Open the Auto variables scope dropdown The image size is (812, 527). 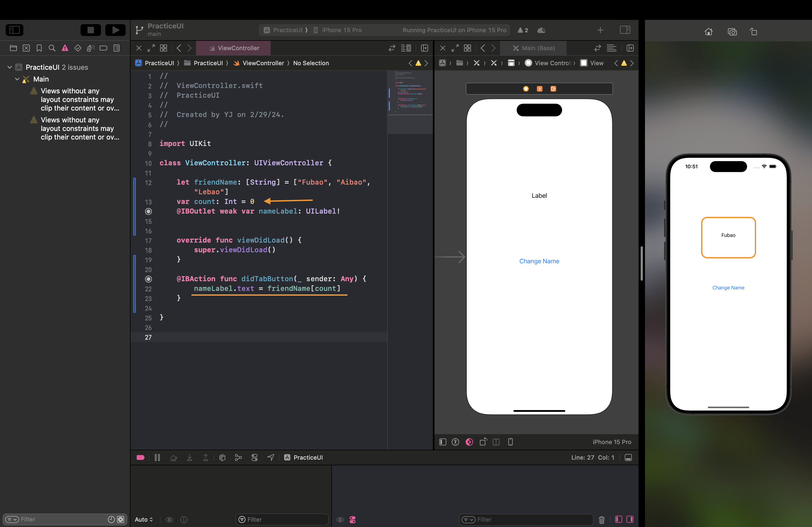pos(144,519)
